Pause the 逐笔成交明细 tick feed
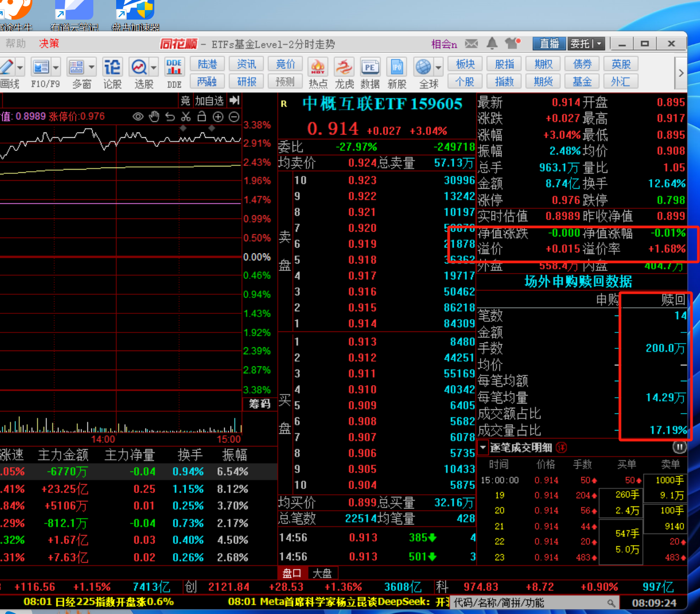The image size is (700, 614). click(x=679, y=447)
